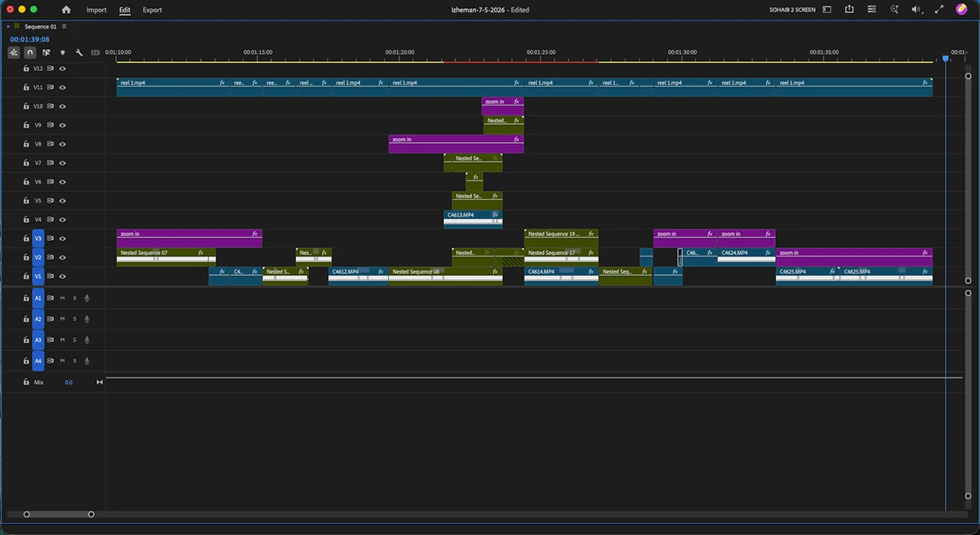Click the timeline scrollbar left handle
This screenshot has height=535, width=980.
tap(27, 514)
